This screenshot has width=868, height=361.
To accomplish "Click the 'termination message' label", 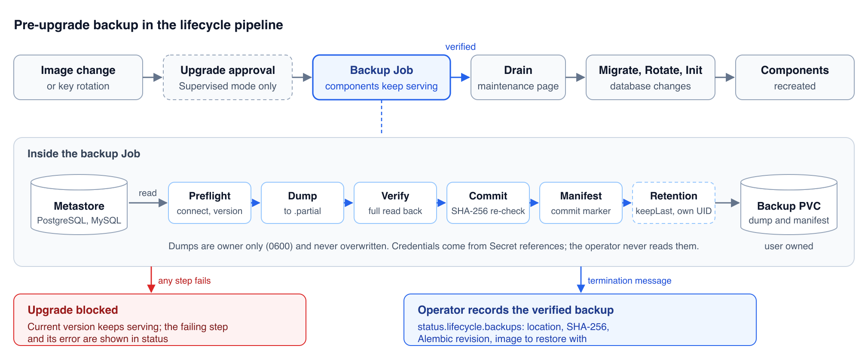I will (x=630, y=281).
